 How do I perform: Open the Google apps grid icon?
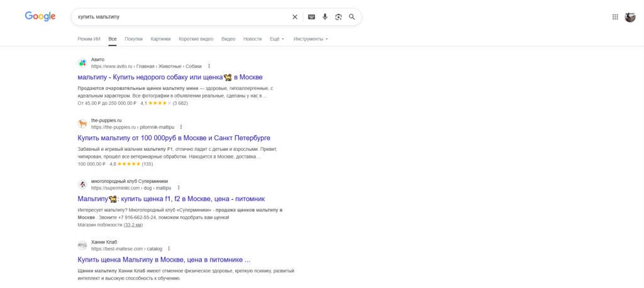click(x=615, y=17)
